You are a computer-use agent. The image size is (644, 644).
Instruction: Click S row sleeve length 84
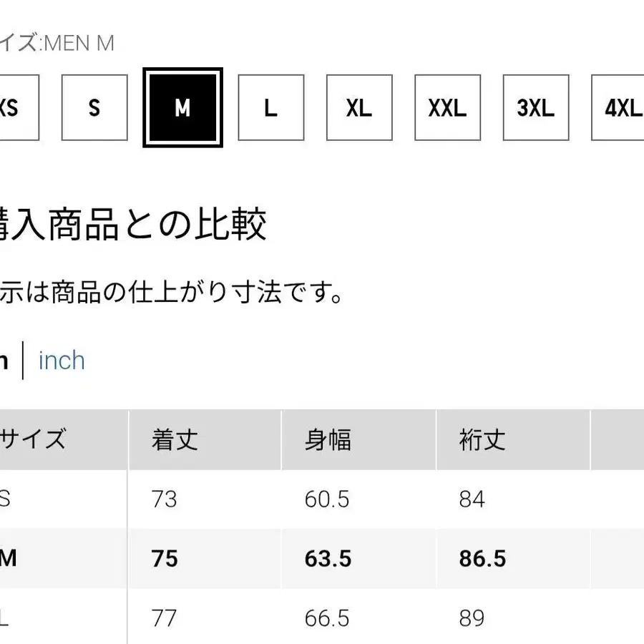click(472, 499)
